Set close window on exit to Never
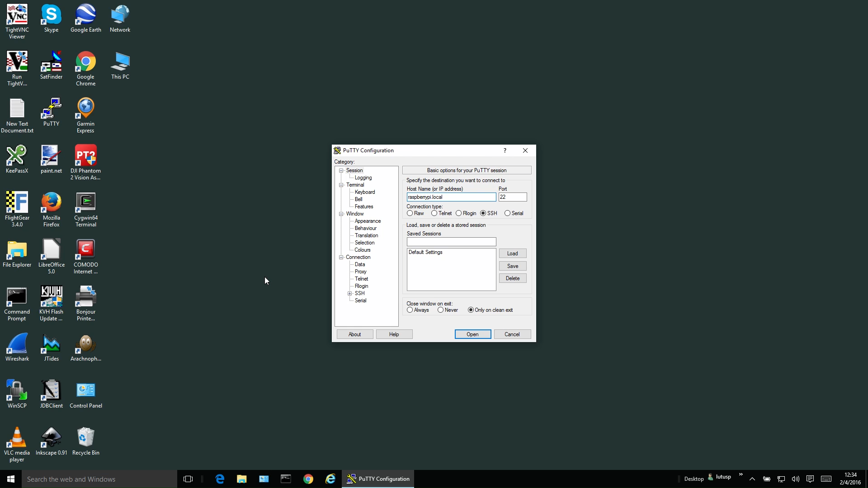The height and width of the screenshot is (488, 868). tap(440, 310)
